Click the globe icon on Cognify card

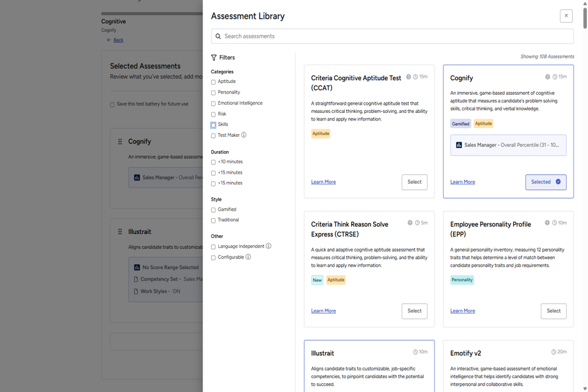point(547,77)
